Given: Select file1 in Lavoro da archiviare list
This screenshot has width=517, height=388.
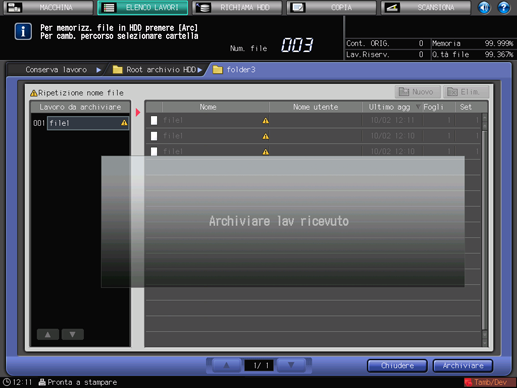Looking at the screenshot, I should [x=88, y=123].
